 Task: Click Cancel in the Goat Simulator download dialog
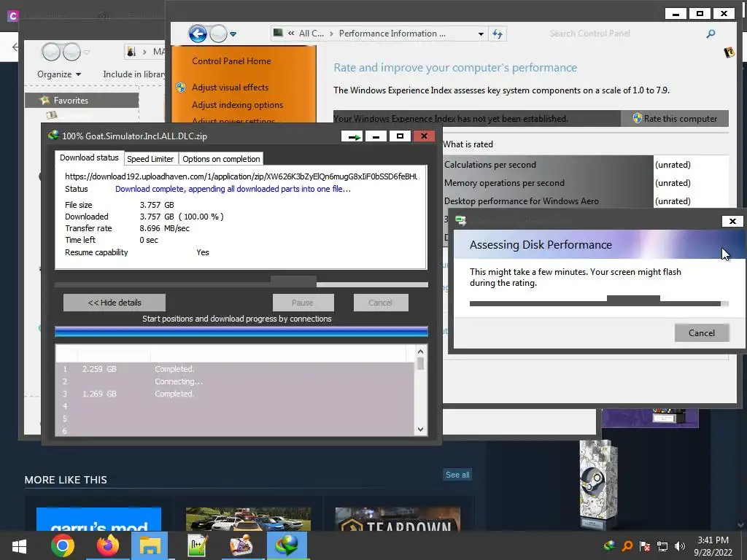[x=380, y=303]
